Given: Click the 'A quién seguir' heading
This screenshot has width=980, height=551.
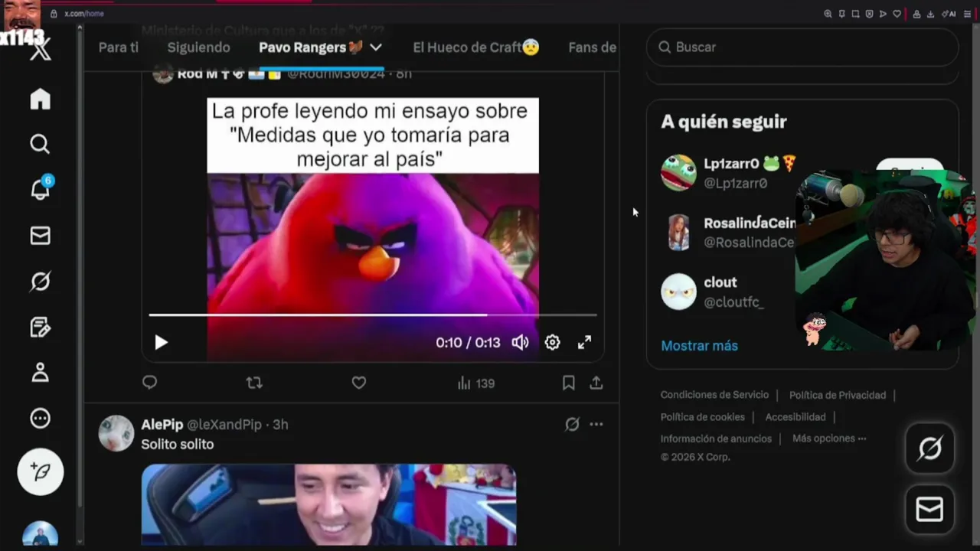Looking at the screenshot, I should (724, 122).
